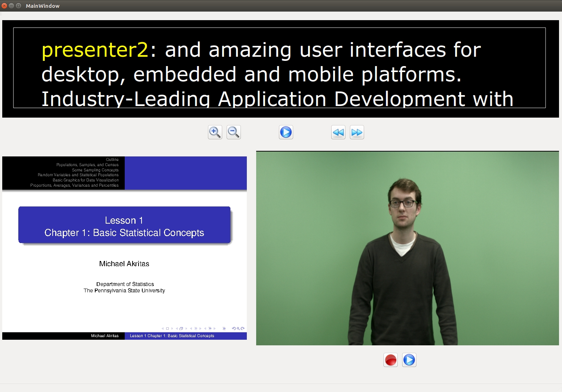Select 'Some Sampling Concepts' in the slide header

pyautogui.click(x=96, y=170)
